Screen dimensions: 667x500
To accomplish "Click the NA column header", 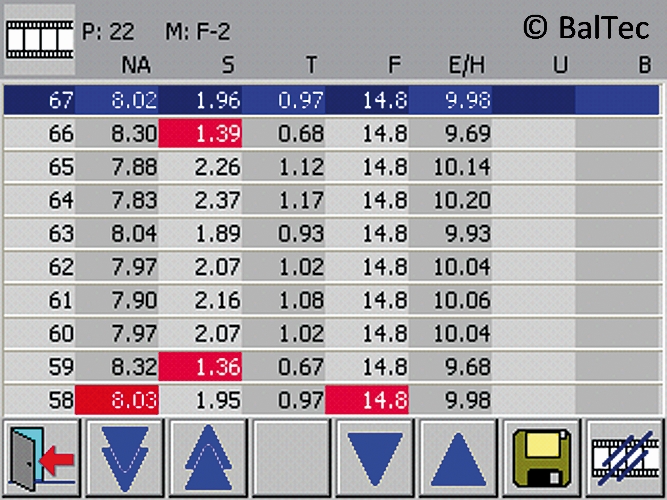I will click(x=136, y=66).
